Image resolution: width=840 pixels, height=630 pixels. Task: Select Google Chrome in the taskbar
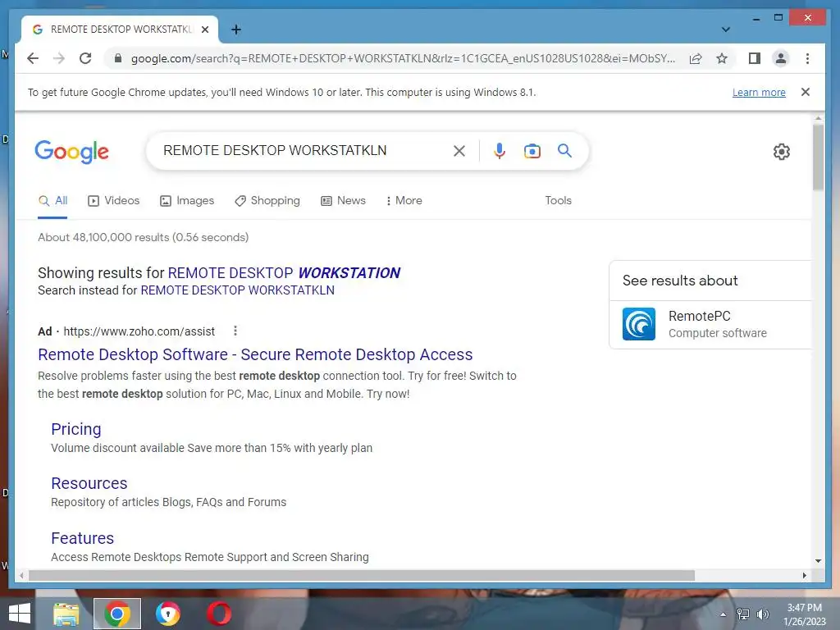pyautogui.click(x=117, y=614)
